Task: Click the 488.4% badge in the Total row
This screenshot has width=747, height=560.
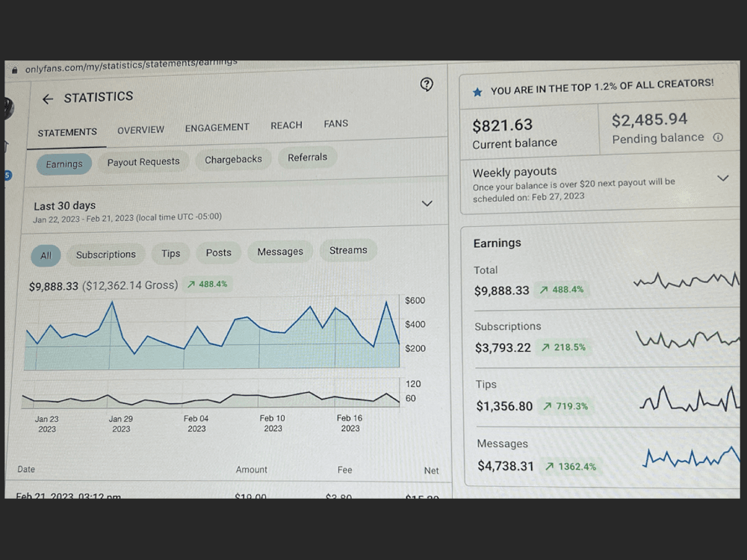Action: (562, 290)
